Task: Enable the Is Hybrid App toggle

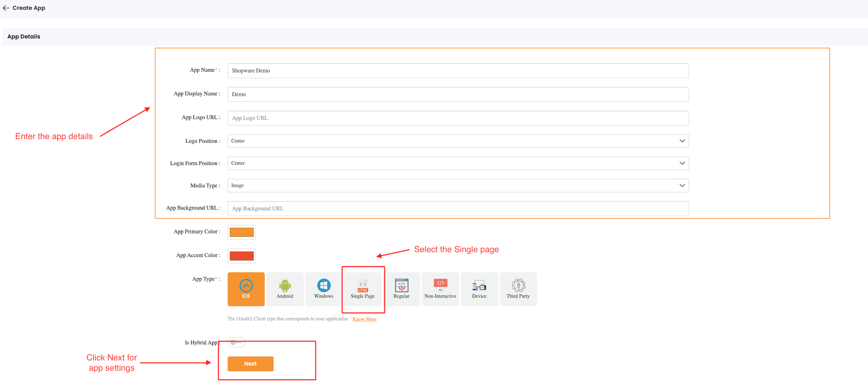Action: point(236,342)
